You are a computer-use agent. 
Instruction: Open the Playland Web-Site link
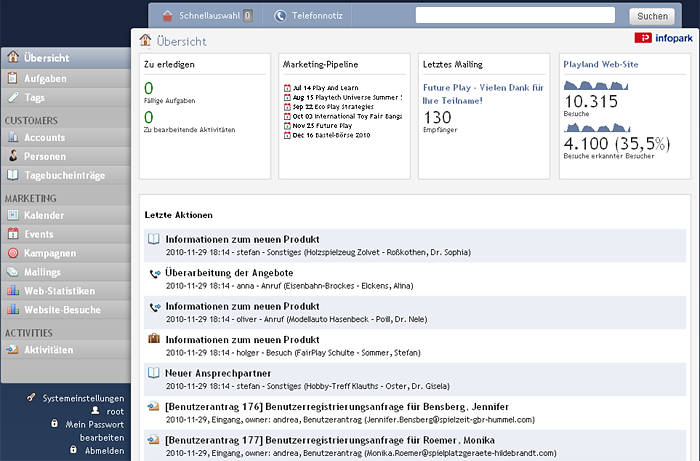coord(600,64)
